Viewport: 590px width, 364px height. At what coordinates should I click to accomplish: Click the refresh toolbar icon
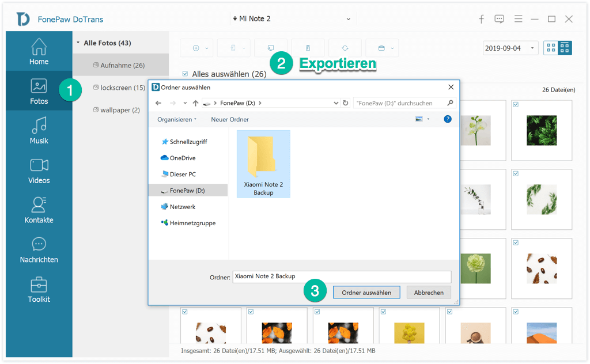tap(345, 48)
